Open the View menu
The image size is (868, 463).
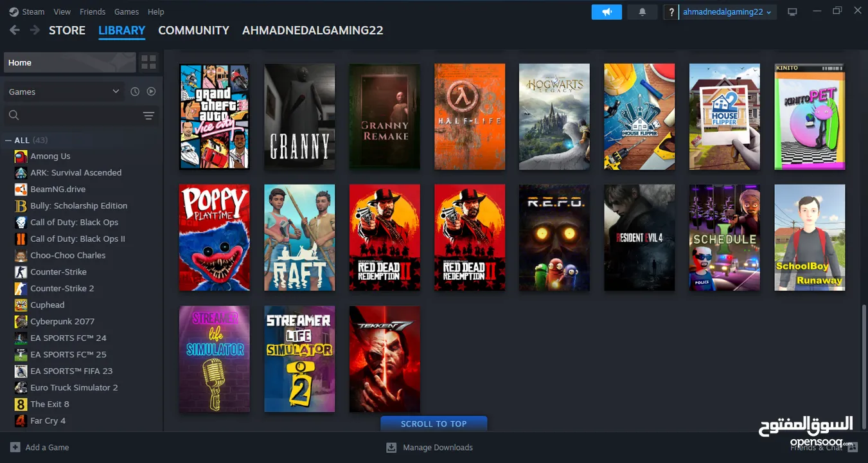pos(62,12)
